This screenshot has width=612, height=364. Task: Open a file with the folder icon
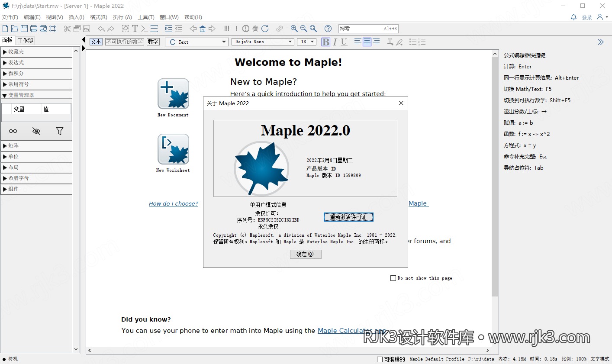click(x=14, y=29)
